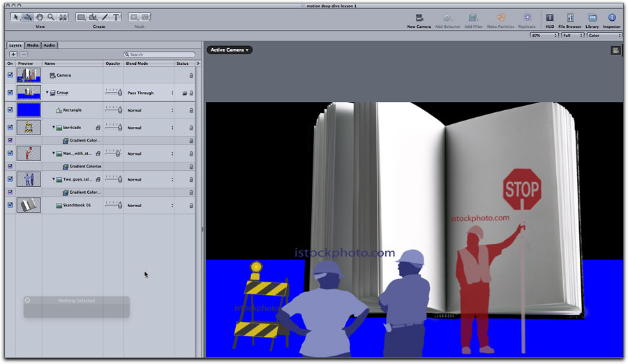Choose the Bezier shape create tool
The height and width of the screenshot is (364, 628).
[94, 17]
